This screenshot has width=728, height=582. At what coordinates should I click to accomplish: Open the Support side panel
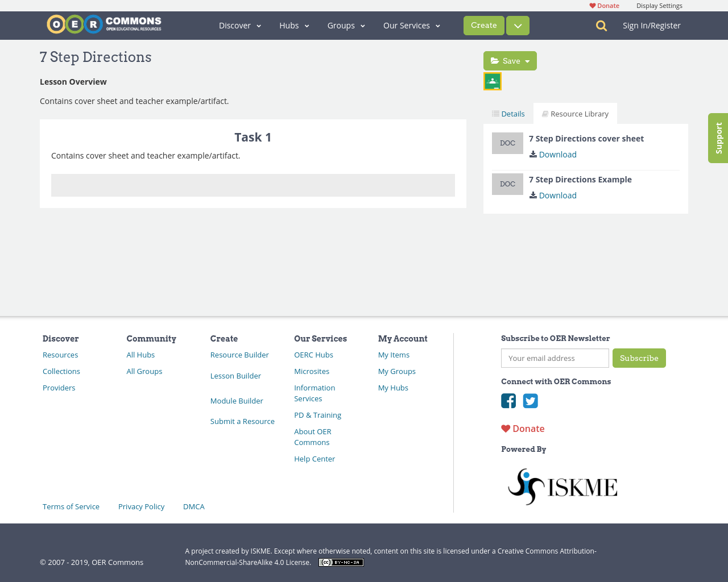tap(718, 138)
